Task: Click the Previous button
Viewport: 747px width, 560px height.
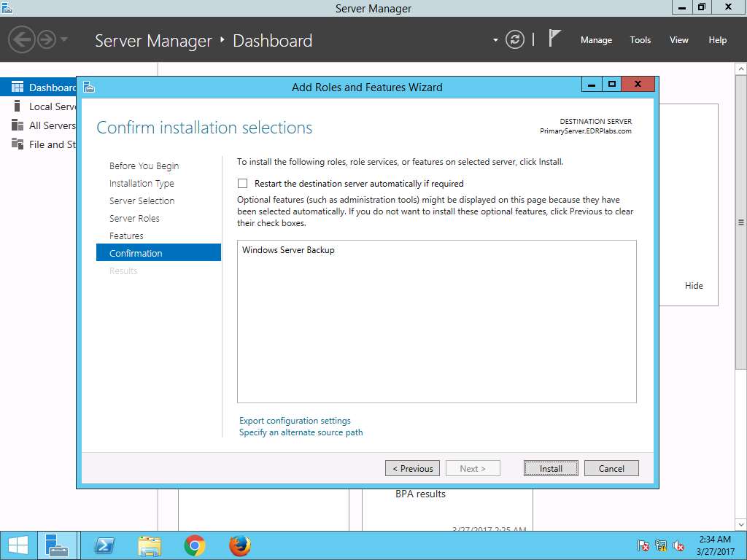Action: 413,469
